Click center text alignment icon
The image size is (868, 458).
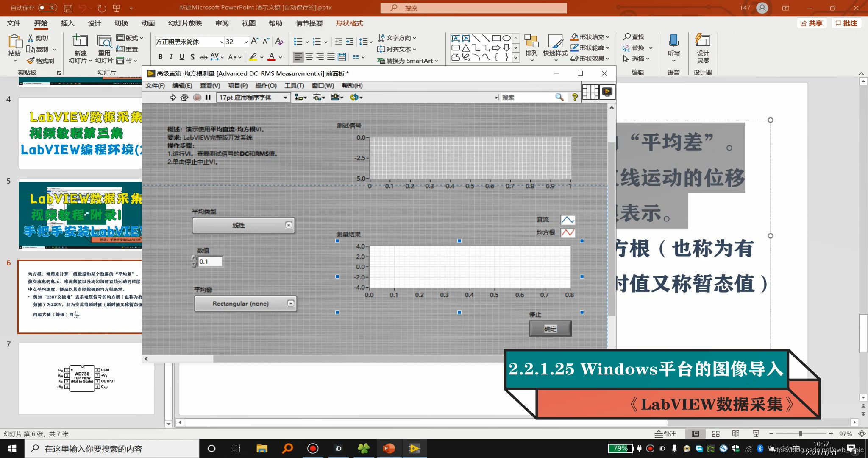pos(309,56)
